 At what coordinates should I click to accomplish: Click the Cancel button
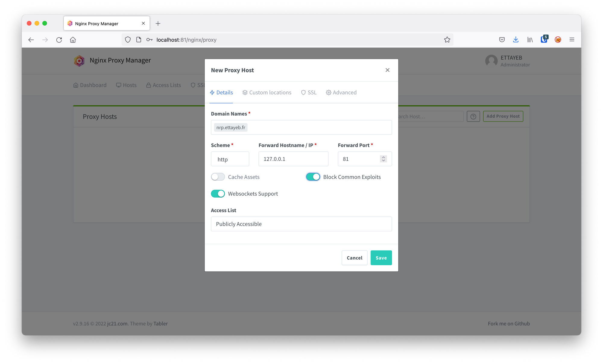[355, 258]
